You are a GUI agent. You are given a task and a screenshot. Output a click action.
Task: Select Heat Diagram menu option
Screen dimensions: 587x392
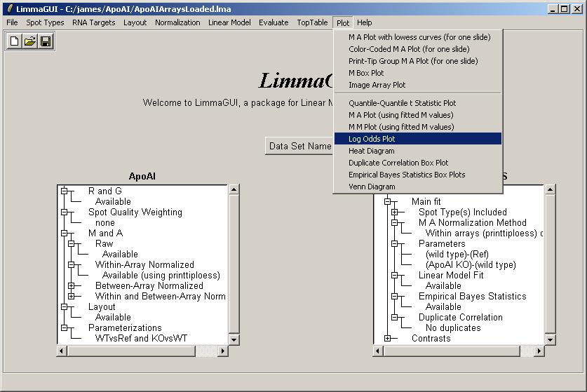click(x=372, y=151)
